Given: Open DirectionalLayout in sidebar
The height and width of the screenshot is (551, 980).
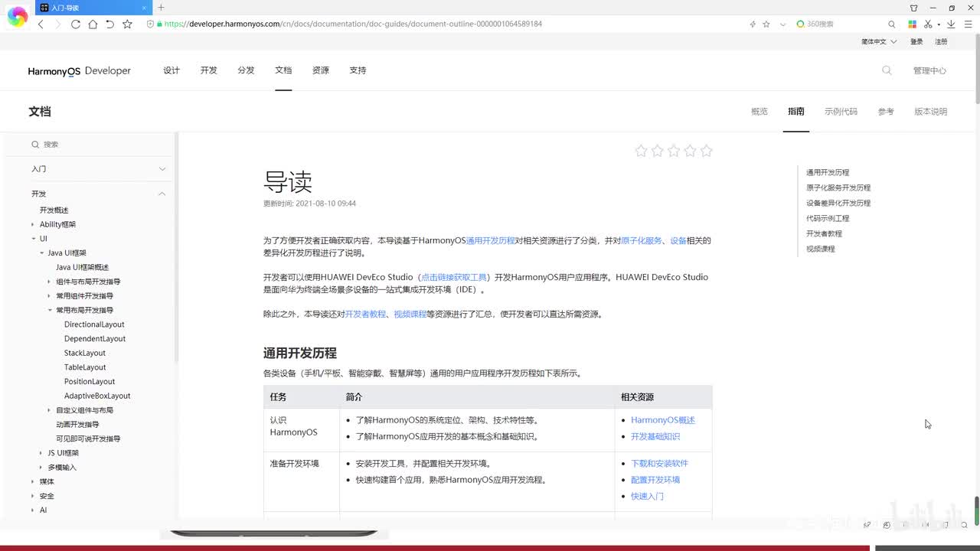Looking at the screenshot, I should [94, 324].
